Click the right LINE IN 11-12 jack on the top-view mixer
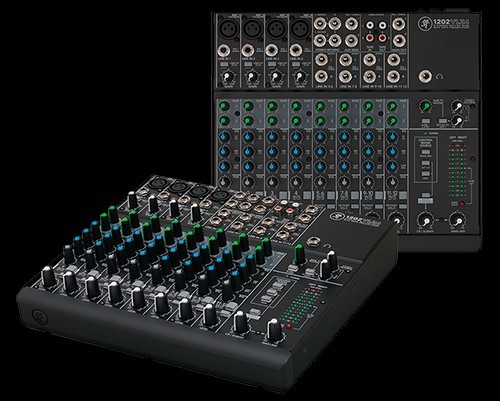Viewport: 500px width, 401px height. (x=394, y=77)
